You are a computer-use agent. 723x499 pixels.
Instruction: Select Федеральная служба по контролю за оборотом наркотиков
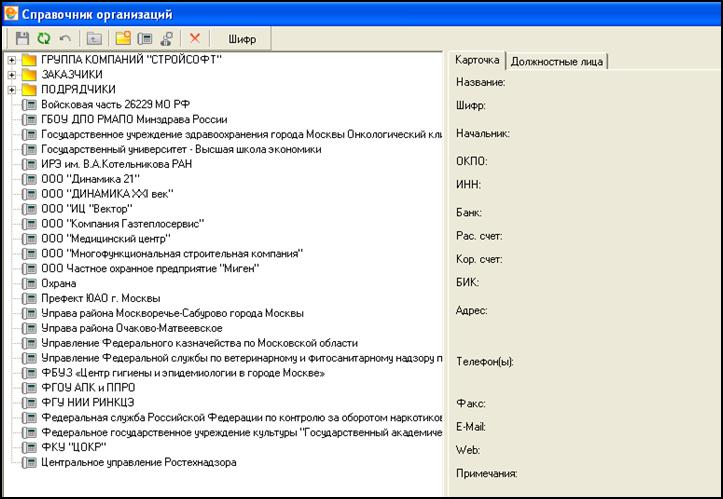(241, 417)
